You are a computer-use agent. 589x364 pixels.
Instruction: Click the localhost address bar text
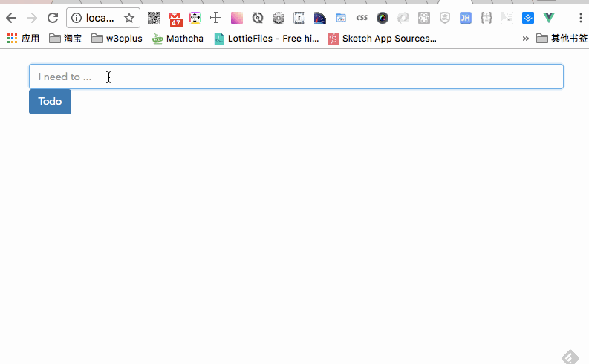coord(100,18)
